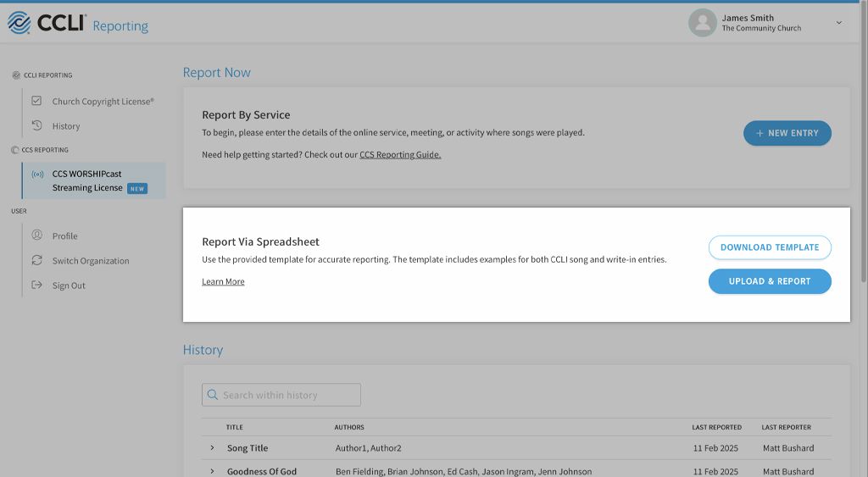
Task: Open Church Copyright License reporting
Action: click(x=103, y=102)
